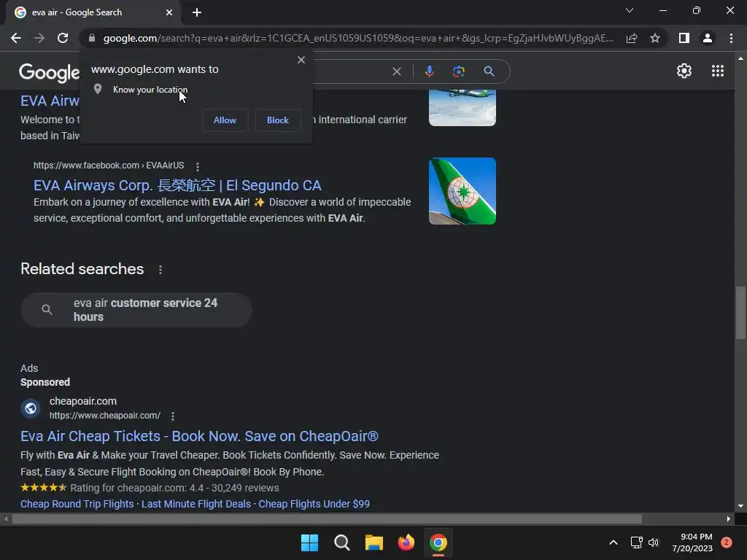Clear the Google search box text

(396, 71)
